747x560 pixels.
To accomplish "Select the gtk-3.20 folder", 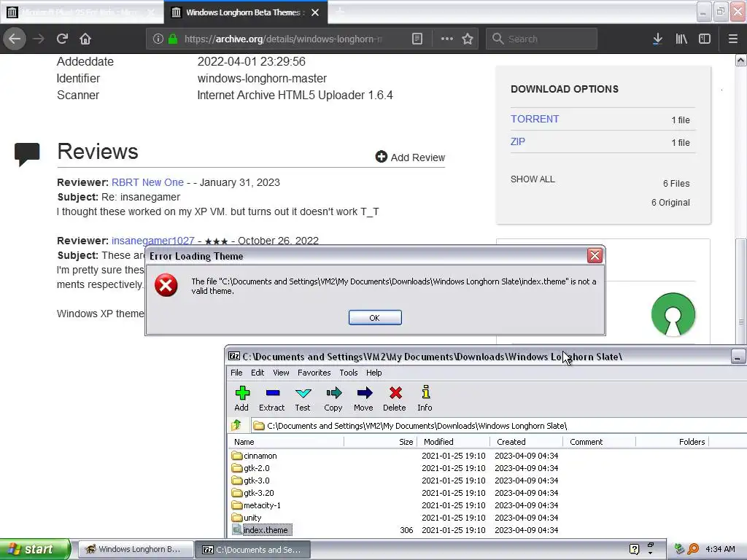I will pos(253,493).
